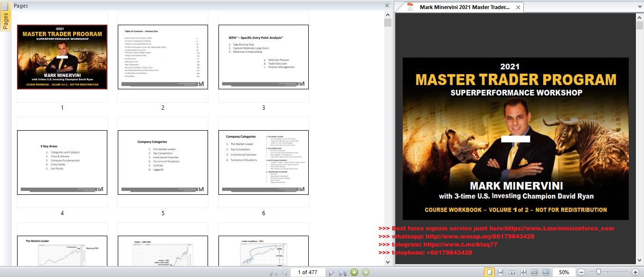
Task: Select the Lumber Liquidators chart thumbnail
Action: click(x=264, y=251)
